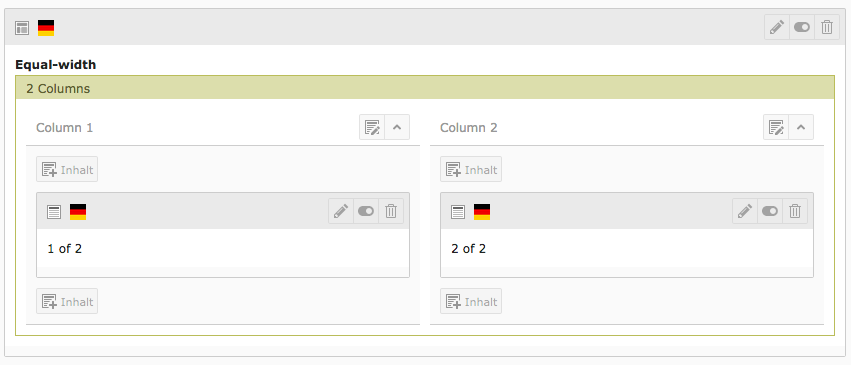Image resolution: width=851 pixels, height=365 pixels.
Task: Edit the Equal-width grid container with pencil
Action: (777, 27)
